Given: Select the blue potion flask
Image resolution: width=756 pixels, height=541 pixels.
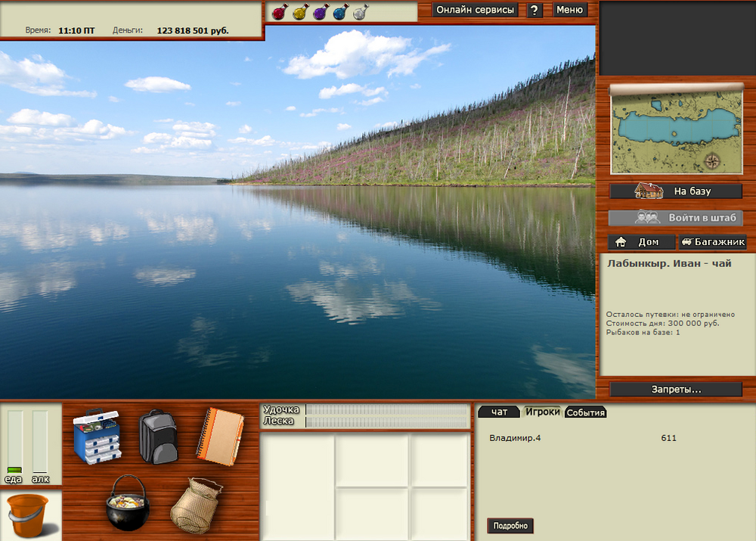Looking at the screenshot, I should (x=340, y=12).
